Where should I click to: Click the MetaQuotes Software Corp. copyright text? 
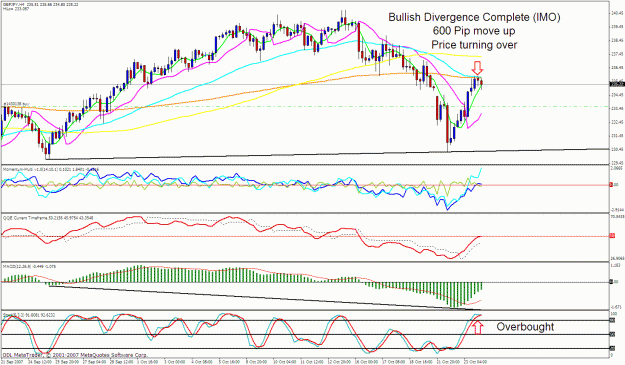[75, 355]
